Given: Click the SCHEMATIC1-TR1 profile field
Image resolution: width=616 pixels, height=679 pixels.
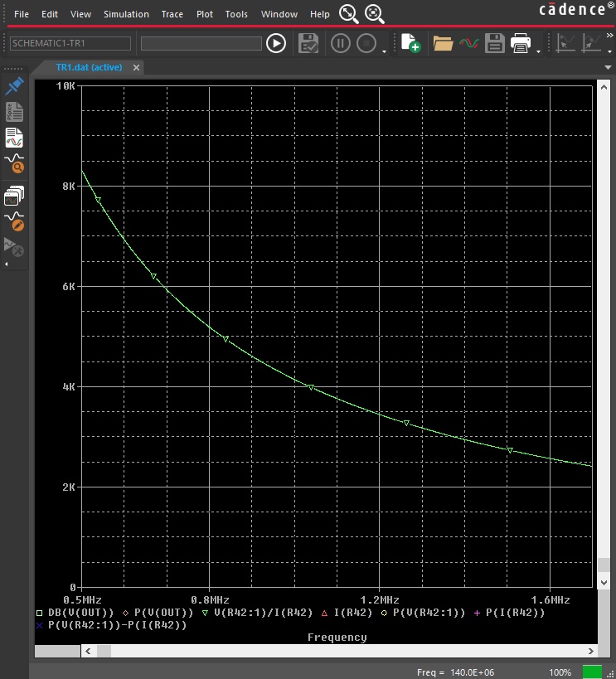Looking at the screenshot, I should [70, 43].
